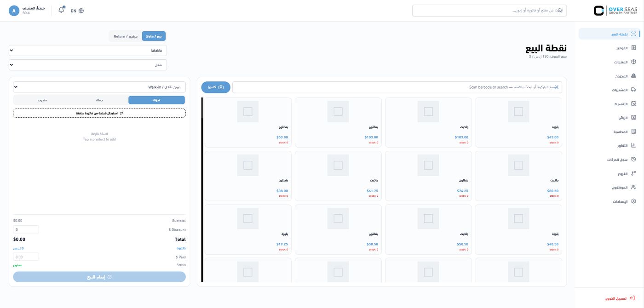Viewport: 644px width, 308px height.
Task: Expand the latakia branch dropdown
Action: [x=88, y=51]
